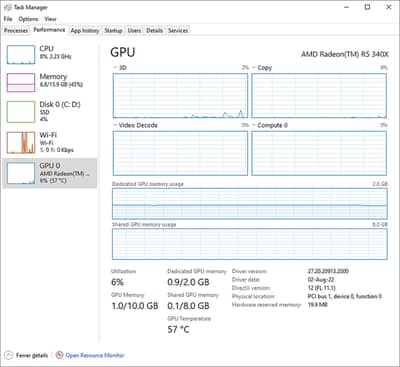Click the AMD Radeon(TM) R5 340X name
The width and height of the screenshot is (400, 367).
(345, 54)
